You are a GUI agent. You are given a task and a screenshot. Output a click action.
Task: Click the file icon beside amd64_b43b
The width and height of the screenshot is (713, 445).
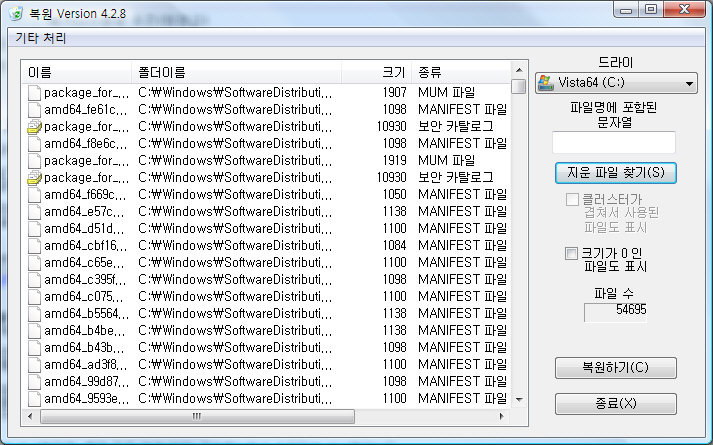pyautogui.click(x=35, y=348)
